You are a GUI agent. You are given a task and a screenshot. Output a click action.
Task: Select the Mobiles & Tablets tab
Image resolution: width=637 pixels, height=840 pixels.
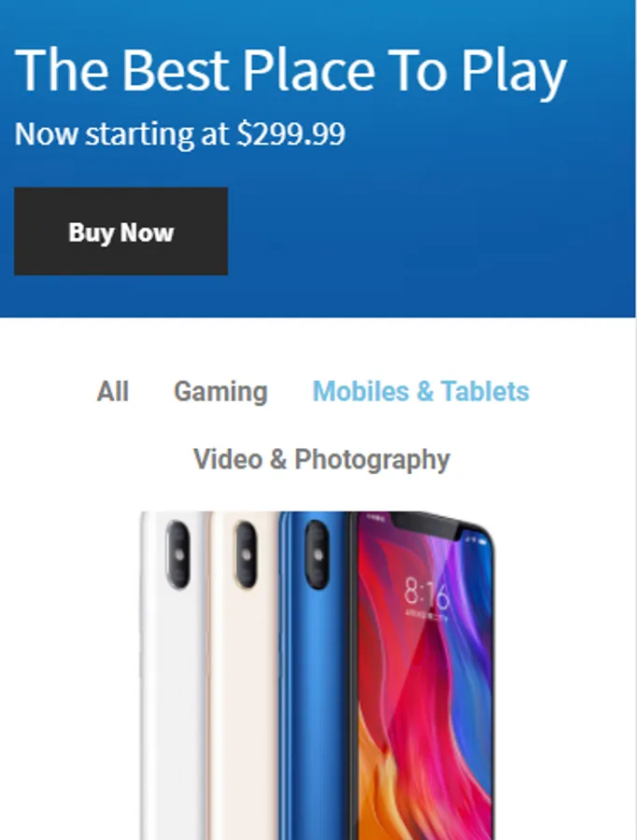tap(420, 391)
